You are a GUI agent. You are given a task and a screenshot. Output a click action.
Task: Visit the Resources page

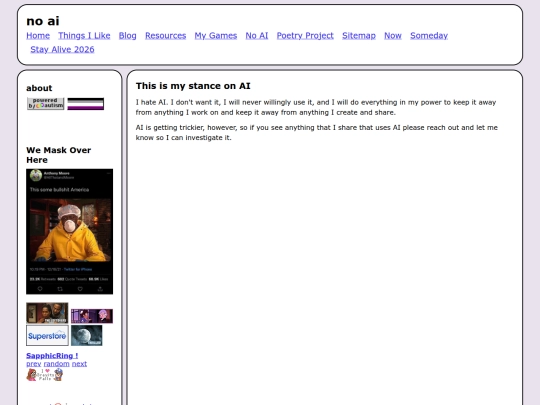click(165, 35)
